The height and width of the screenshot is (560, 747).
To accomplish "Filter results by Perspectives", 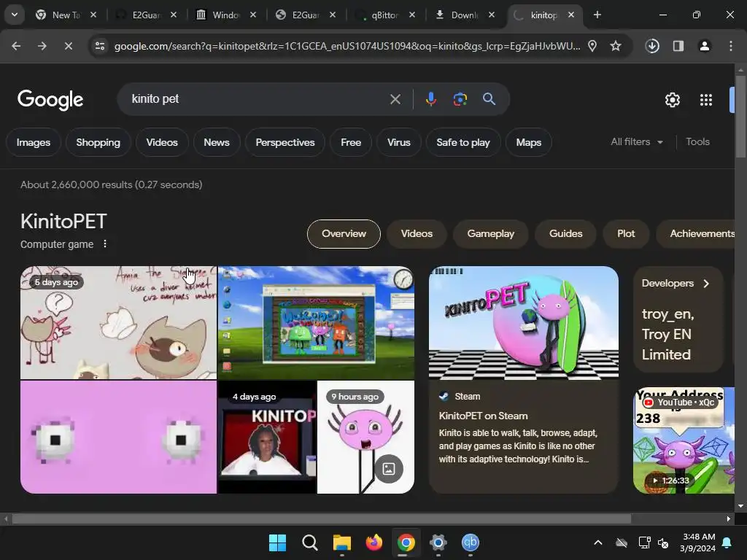I will pos(285,142).
